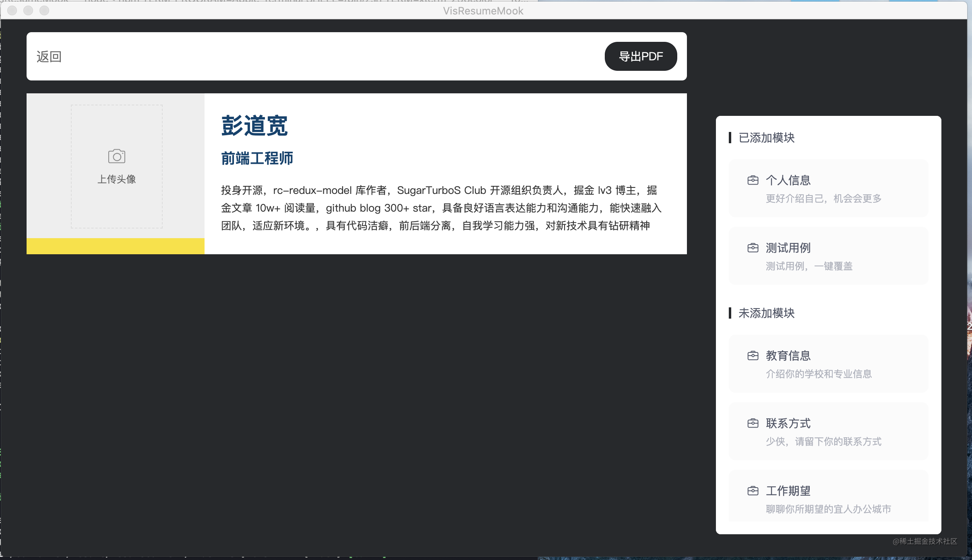Select the name heading 彭道宽

[254, 126]
